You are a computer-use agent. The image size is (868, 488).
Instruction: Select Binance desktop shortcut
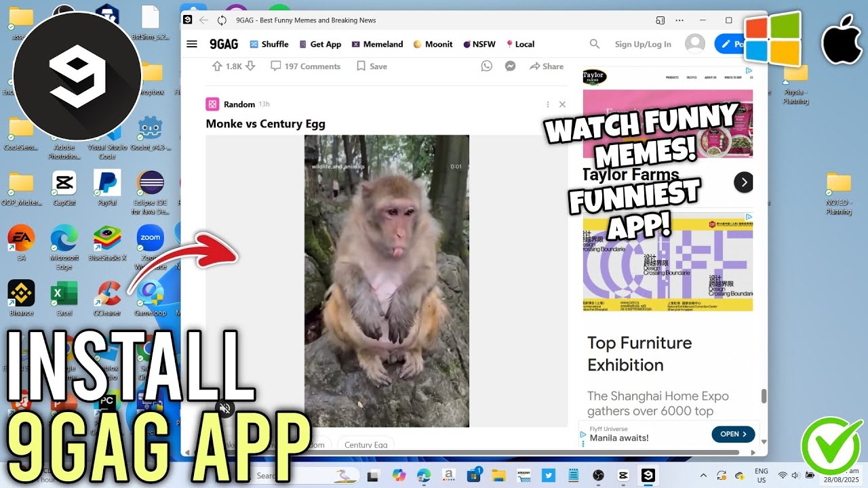21,298
